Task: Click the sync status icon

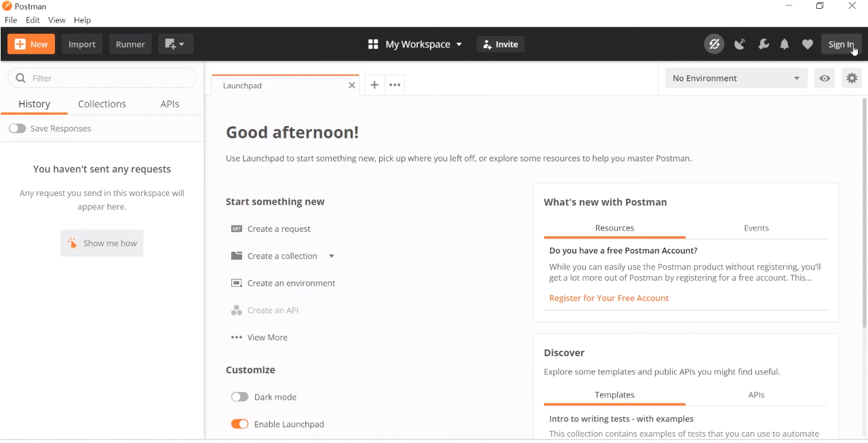Action: [x=714, y=44]
